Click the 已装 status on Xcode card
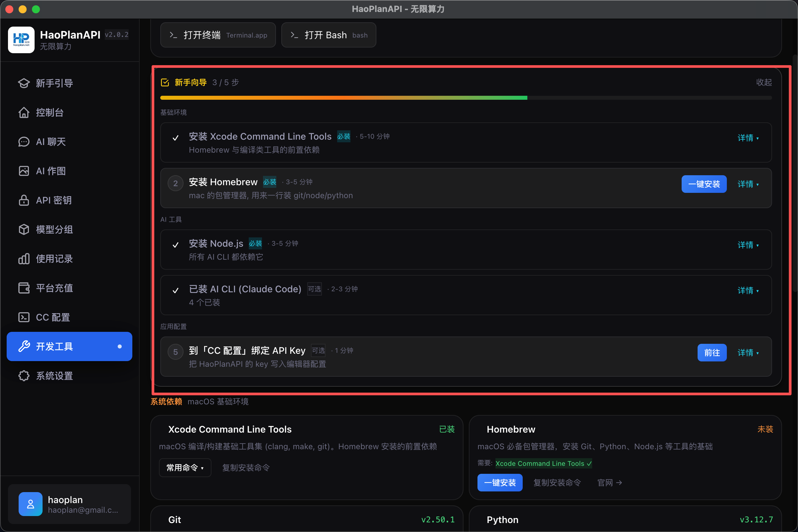This screenshot has width=798, height=532. [447, 429]
